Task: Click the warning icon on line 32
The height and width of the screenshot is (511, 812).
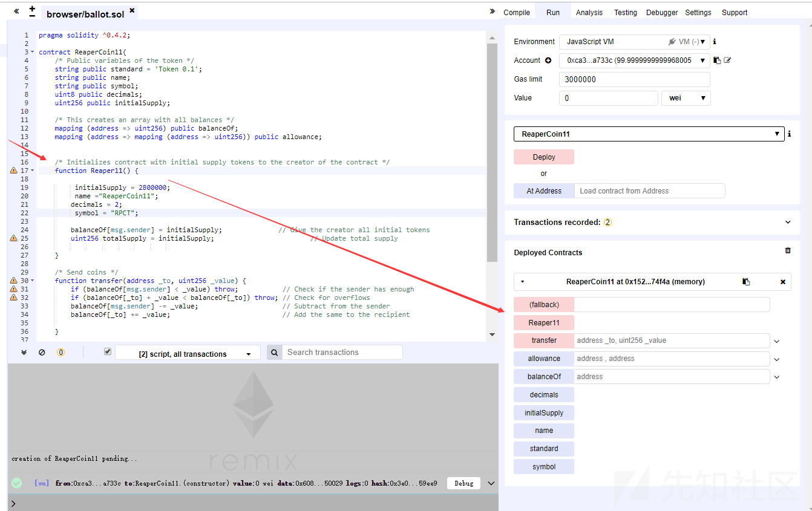Action: pos(13,298)
